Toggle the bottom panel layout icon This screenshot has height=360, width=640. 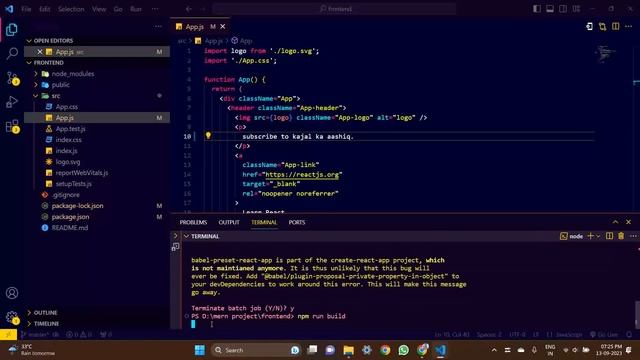pyautogui.click(x=550, y=9)
